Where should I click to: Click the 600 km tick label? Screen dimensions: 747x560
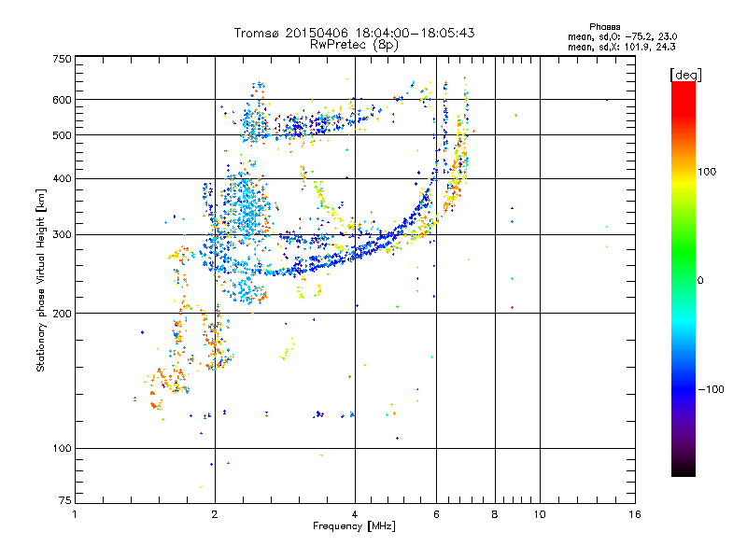point(63,100)
